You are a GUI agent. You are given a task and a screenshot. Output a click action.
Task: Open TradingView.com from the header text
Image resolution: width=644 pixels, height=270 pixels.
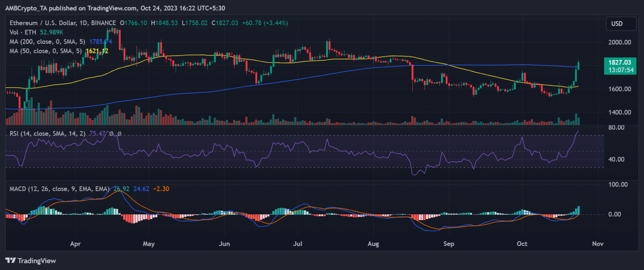coord(110,8)
